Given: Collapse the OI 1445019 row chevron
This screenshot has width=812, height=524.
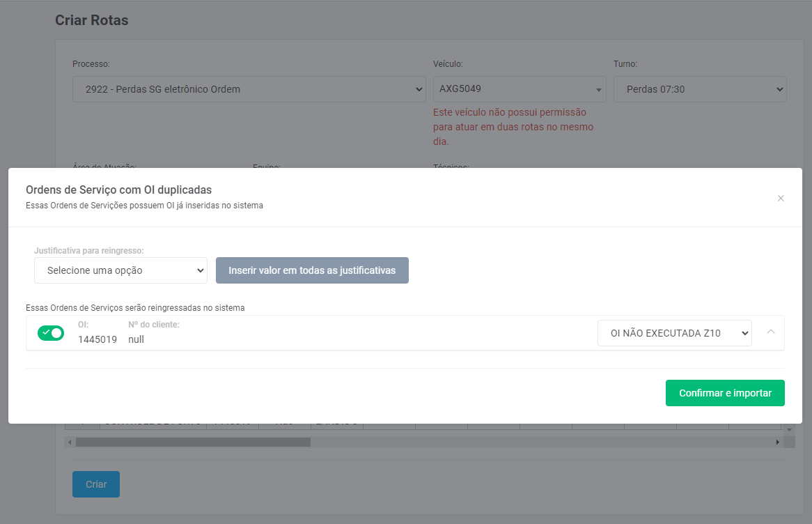Looking at the screenshot, I should pos(770,332).
